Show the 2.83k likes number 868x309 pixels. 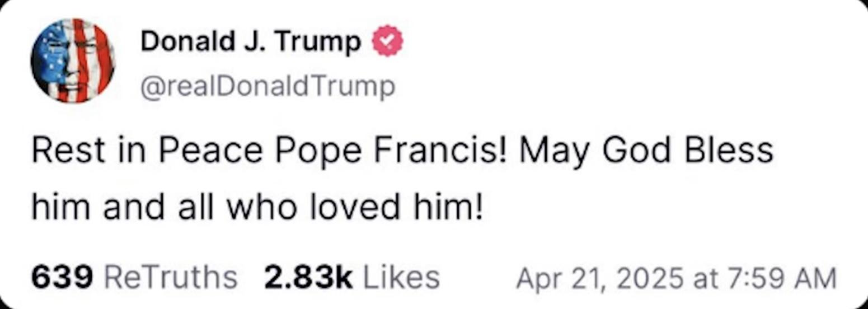pos(308,278)
